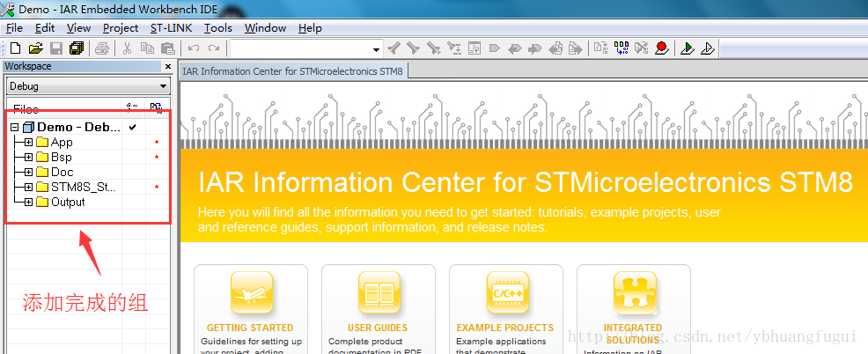Image resolution: width=868 pixels, height=354 pixels.
Task: Select the IAR Information Center tab
Action: [x=292, y=71]
